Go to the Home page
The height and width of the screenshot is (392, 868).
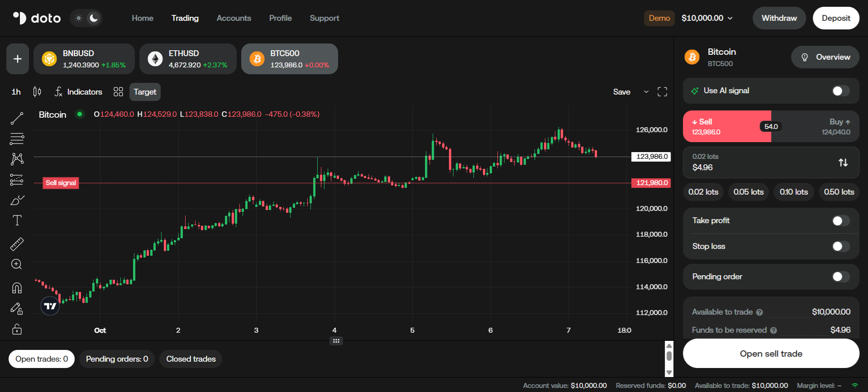point(143,18)
